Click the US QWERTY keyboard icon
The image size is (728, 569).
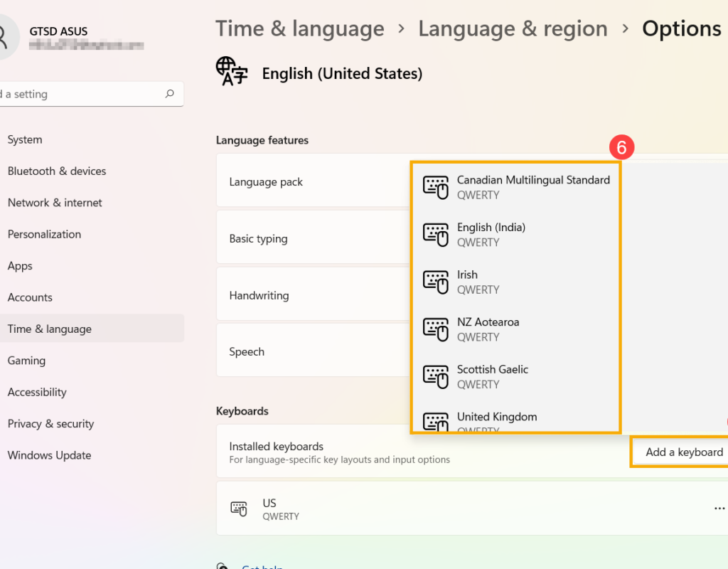click(x=239, y=509)
